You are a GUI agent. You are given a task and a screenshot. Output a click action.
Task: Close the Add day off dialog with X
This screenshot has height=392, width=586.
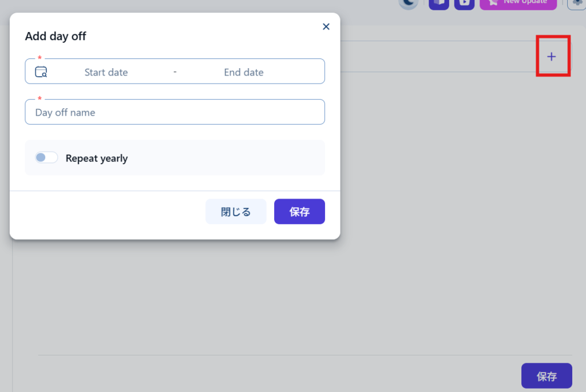click(x=326, y=26)
